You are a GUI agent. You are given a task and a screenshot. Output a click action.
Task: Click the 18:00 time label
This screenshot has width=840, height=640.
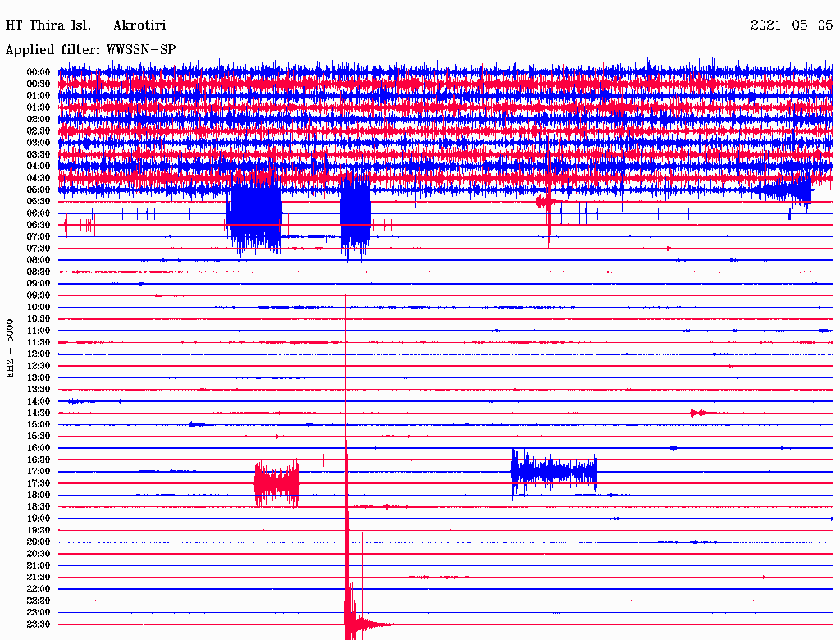(39, 496)
